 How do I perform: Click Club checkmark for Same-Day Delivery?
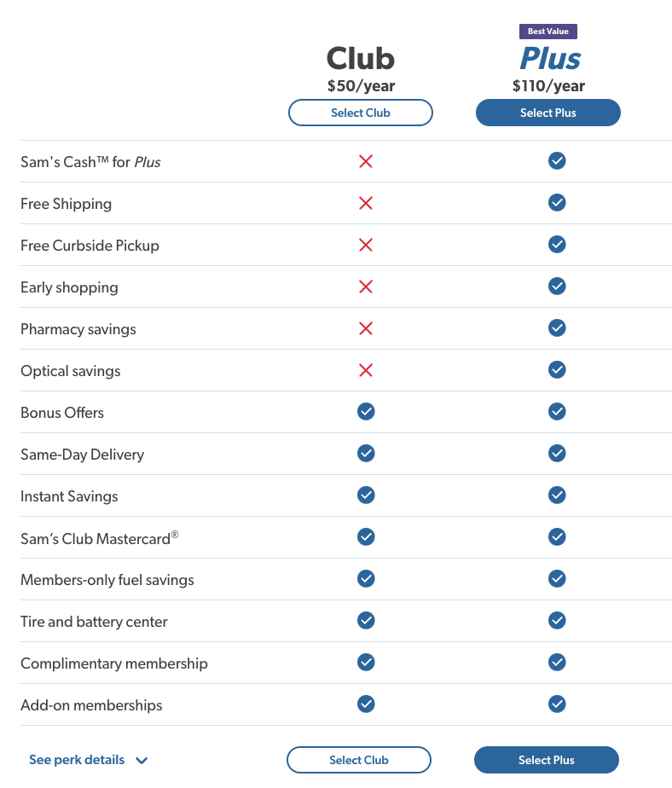[x=366, y=454]
